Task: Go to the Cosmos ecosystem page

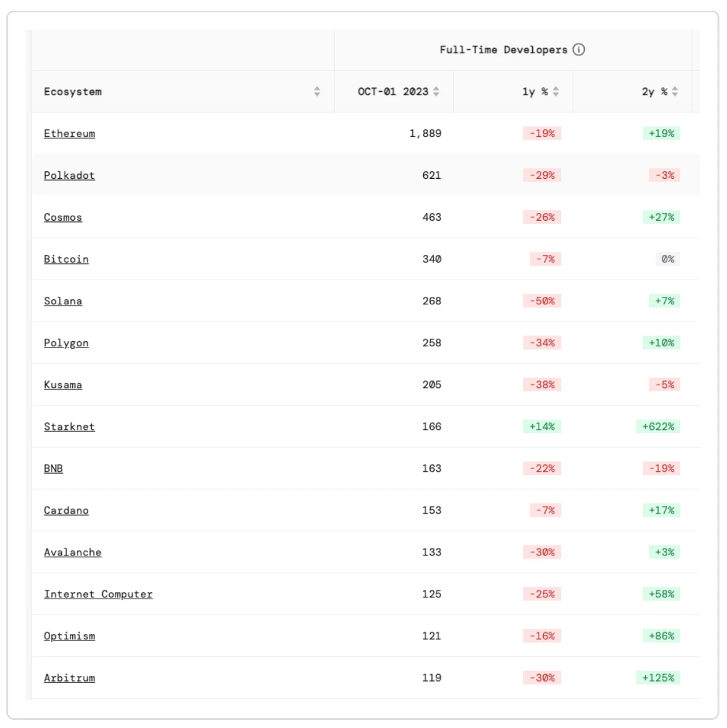Action: coord(63,217)
